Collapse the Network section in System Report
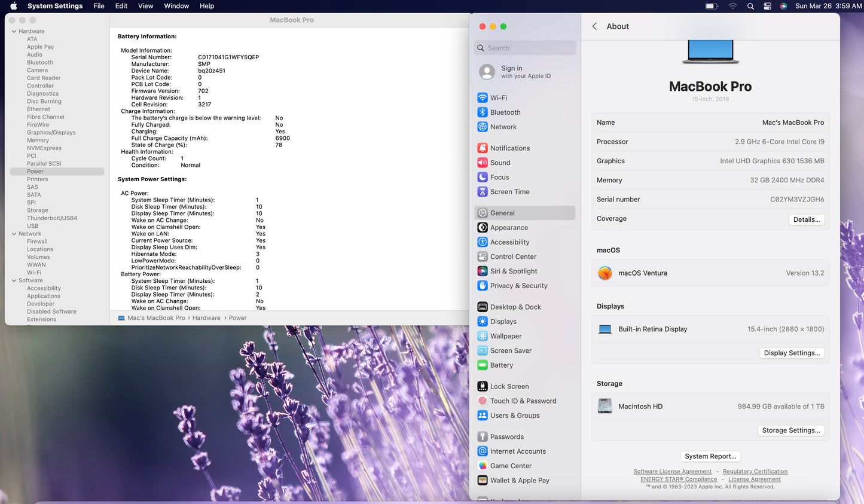 14,234
